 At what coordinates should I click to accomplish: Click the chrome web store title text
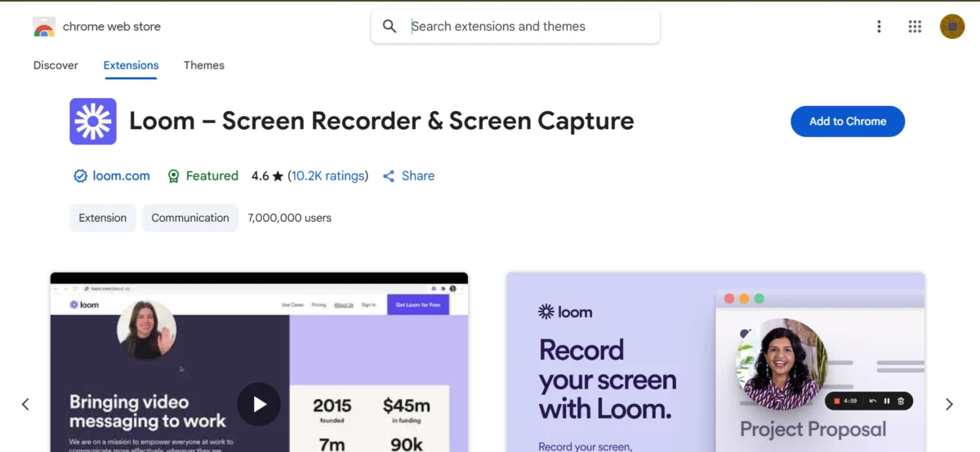tap(112, 26)
